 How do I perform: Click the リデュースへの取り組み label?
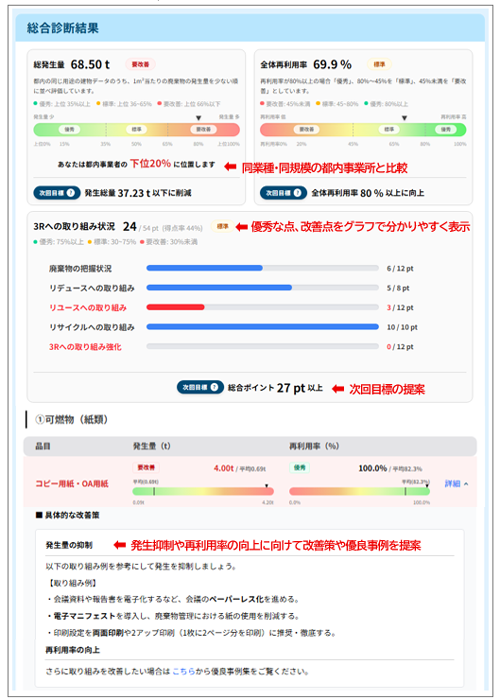coord(92,288)
